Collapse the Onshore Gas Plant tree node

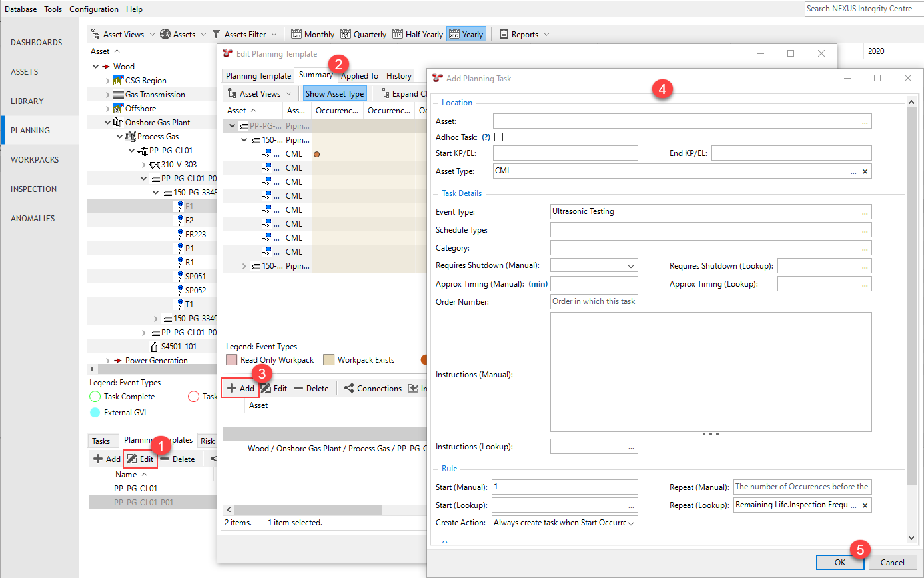108,123
